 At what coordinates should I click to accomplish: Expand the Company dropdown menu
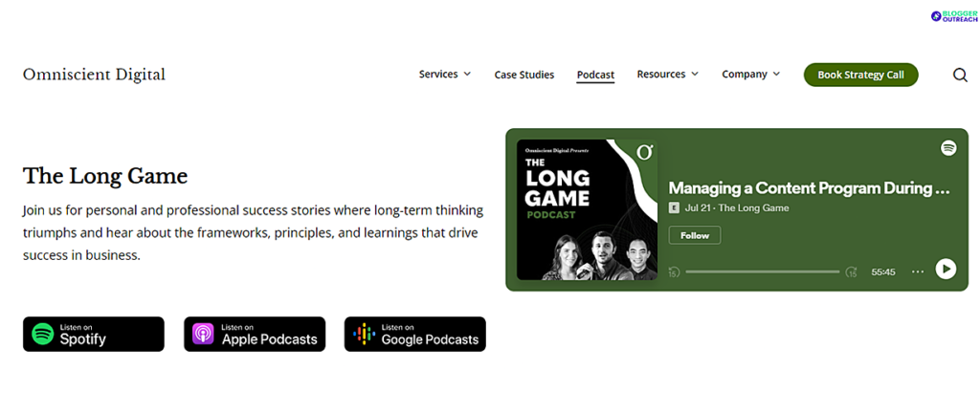(750, 75)
